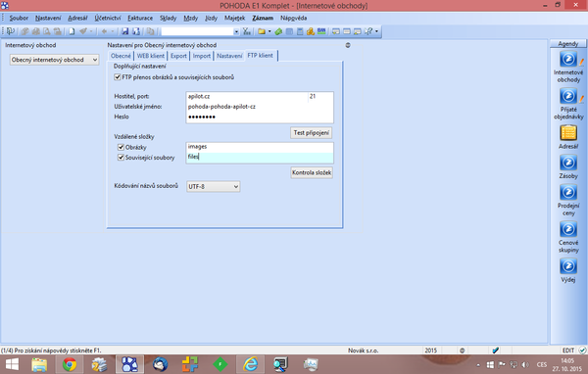Switch to the Export tab

[x=178, y=56]
